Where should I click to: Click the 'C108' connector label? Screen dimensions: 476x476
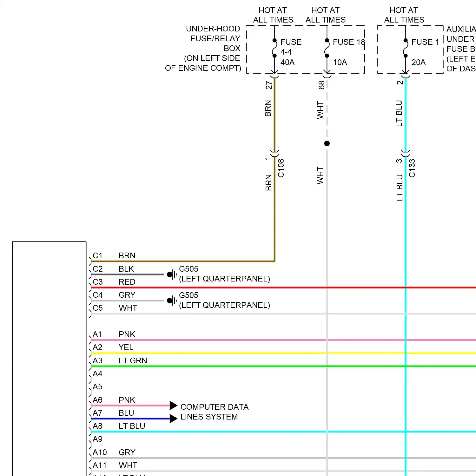coord(281,168)
